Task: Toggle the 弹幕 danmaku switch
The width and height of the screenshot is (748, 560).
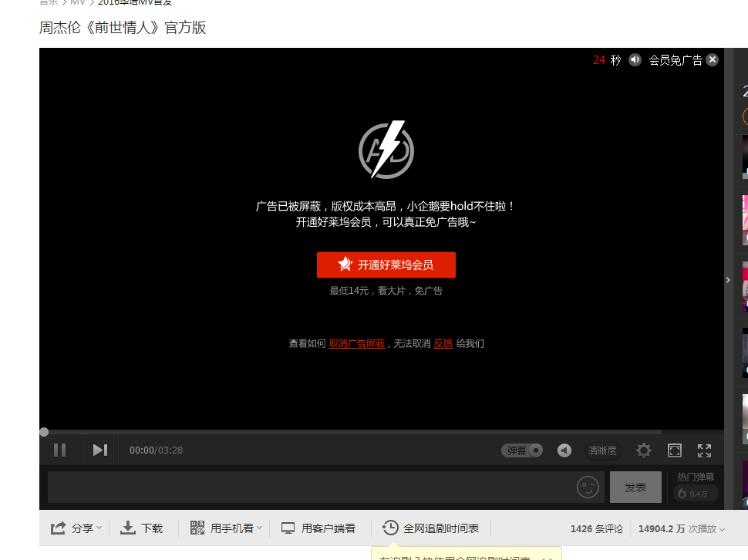Action: (522, 450)
